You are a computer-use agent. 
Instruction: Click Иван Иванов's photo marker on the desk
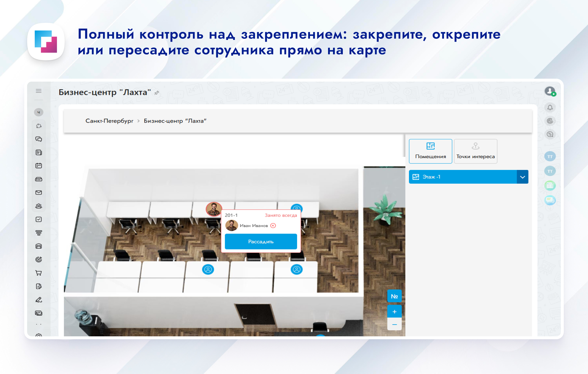click(214, 209)
